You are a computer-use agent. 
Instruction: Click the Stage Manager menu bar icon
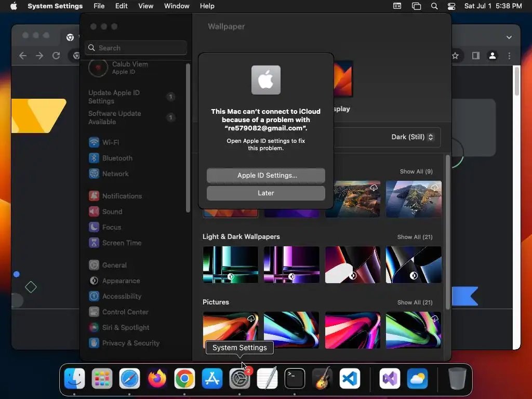[416, 6]
